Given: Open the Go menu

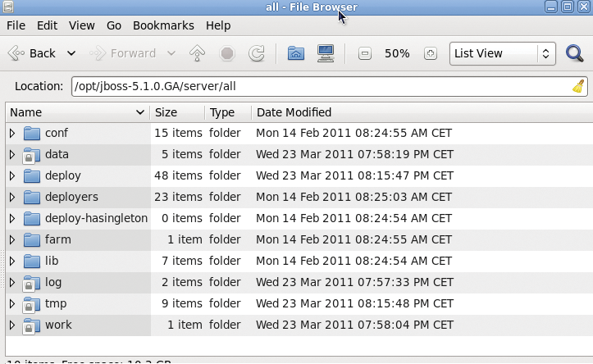Looking at the screenshot, I should coord(114,25).
